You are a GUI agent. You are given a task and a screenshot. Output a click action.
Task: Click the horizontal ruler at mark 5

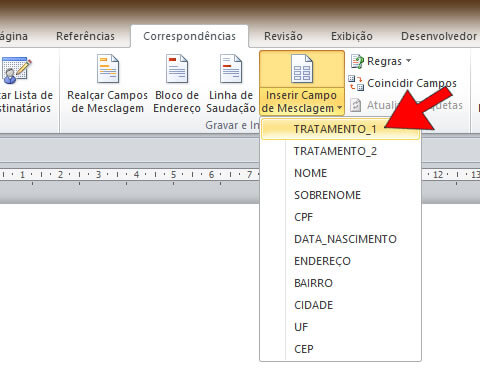coord(173,174)
